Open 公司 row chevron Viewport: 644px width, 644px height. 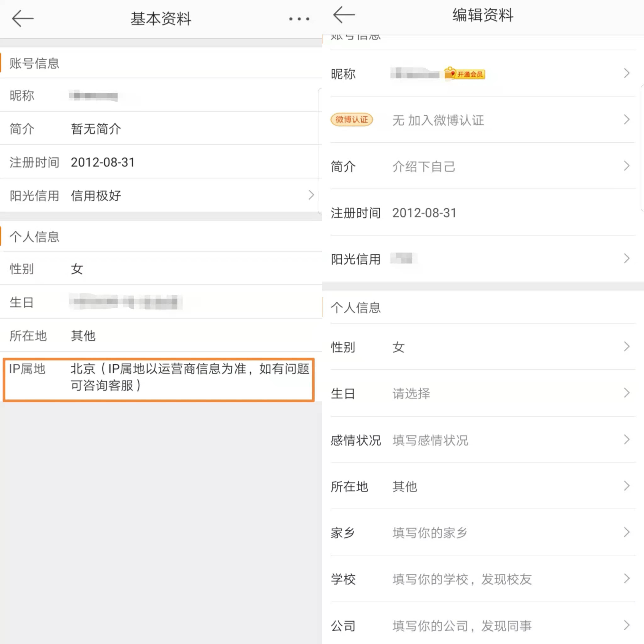627,626
